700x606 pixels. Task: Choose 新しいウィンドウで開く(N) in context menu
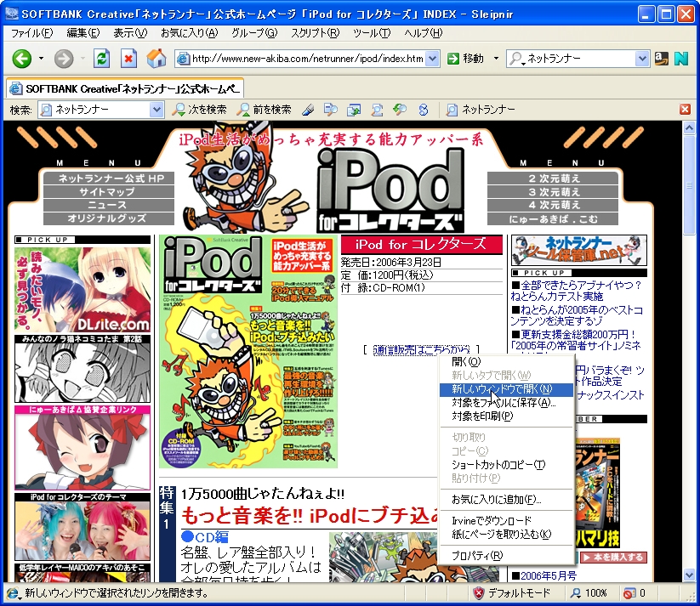[x=506, y=389]
